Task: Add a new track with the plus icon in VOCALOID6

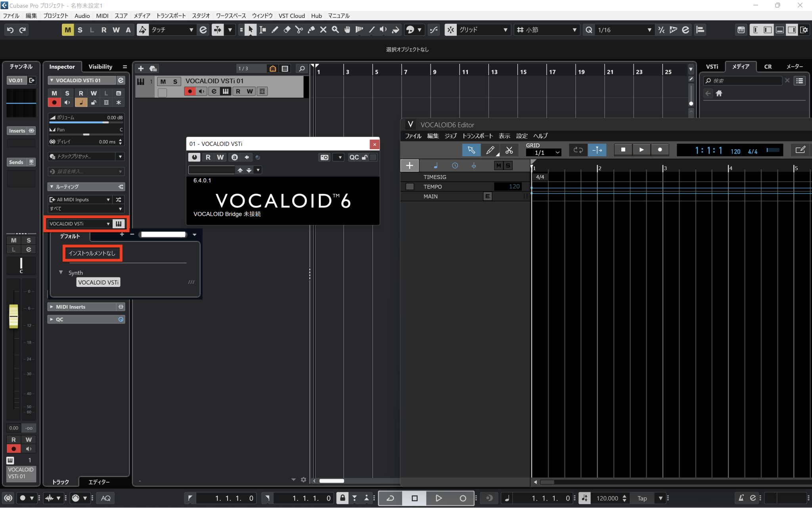Action: (410, 165)
